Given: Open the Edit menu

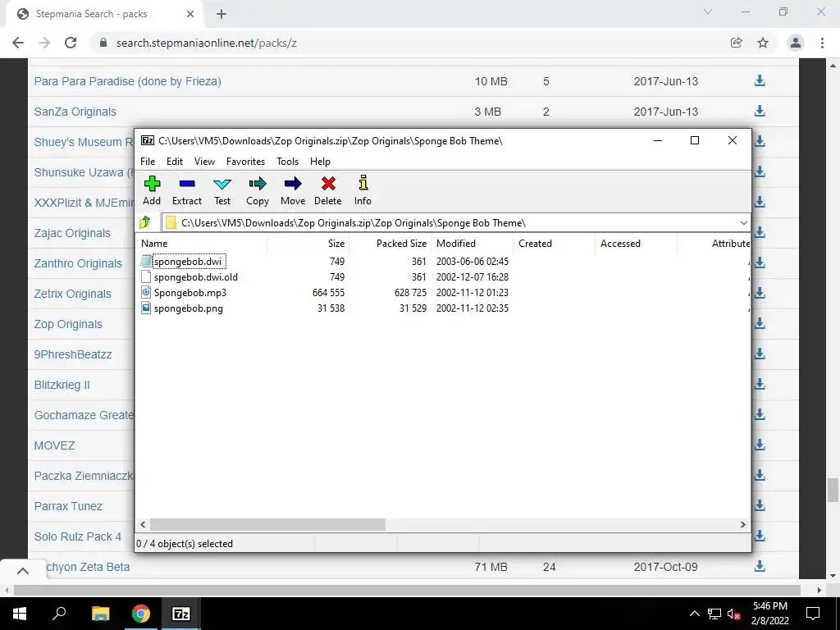Looking at the screenshot, I should coord(175,162).
